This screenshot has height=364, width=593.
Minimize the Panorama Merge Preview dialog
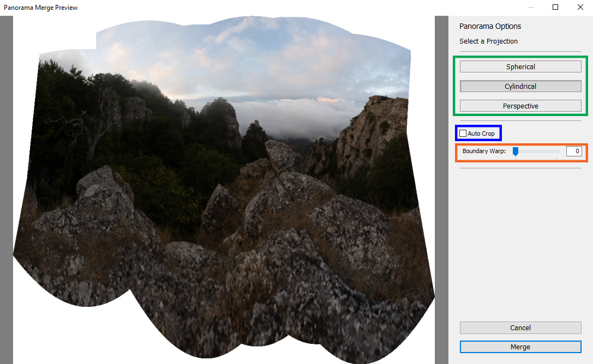pos(531,7)
